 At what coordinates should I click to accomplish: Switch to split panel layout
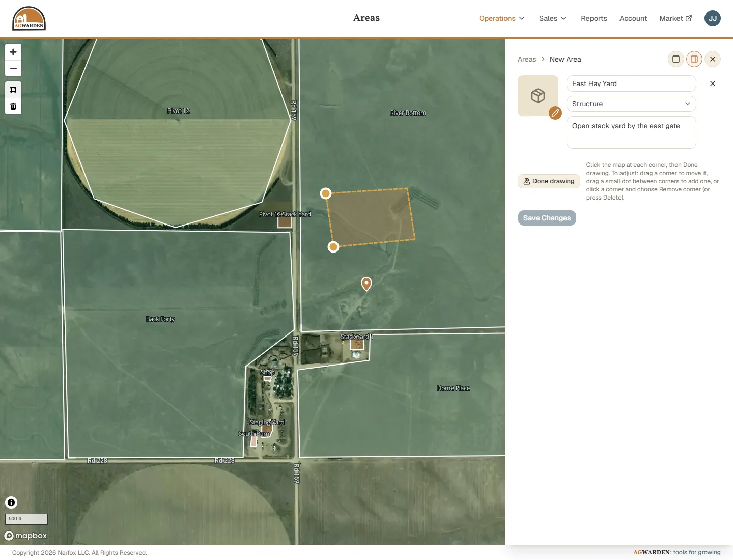point(694,59)
